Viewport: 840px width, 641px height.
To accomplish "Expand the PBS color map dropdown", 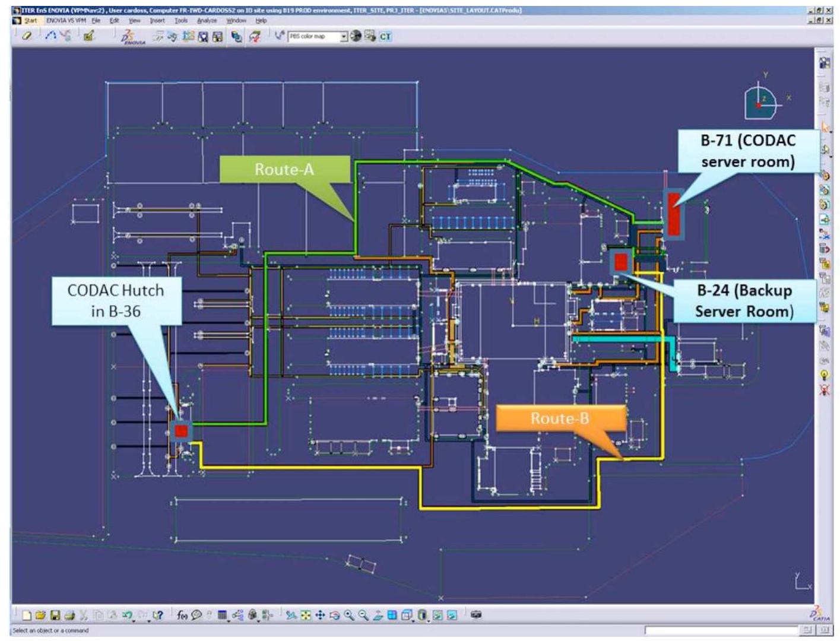I will (343, 37).
